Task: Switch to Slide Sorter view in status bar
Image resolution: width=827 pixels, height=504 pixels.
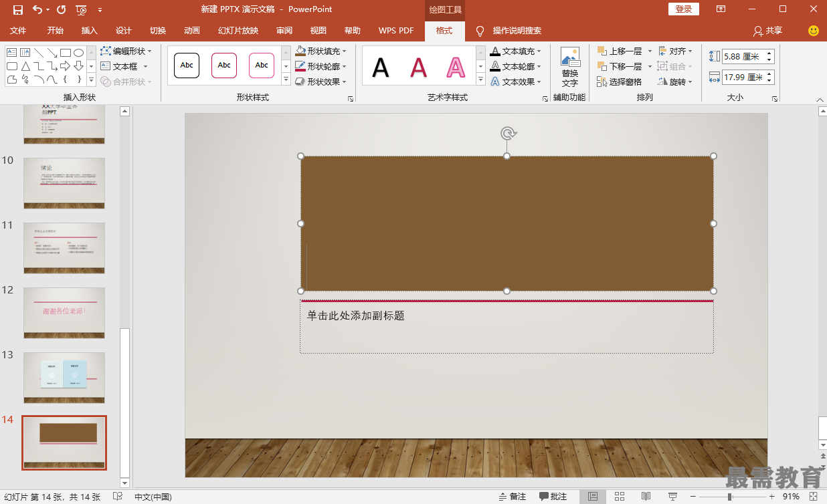Action: [x=620, y=497]
